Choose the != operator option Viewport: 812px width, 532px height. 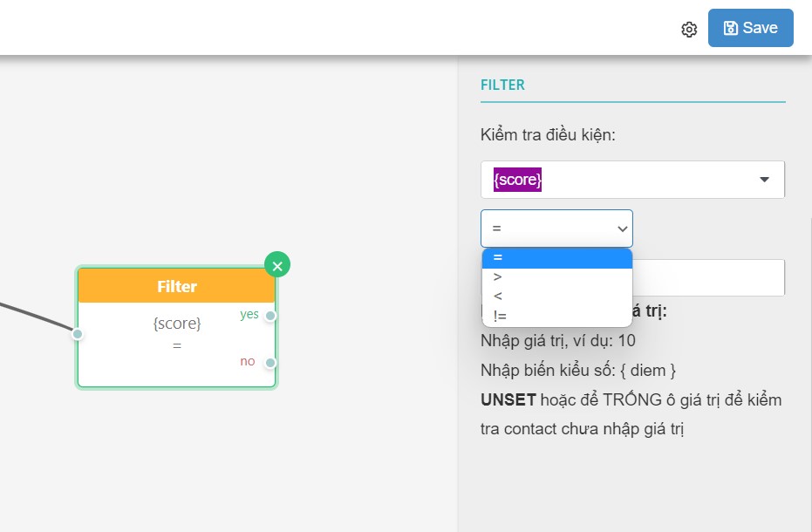pos(556,316)
